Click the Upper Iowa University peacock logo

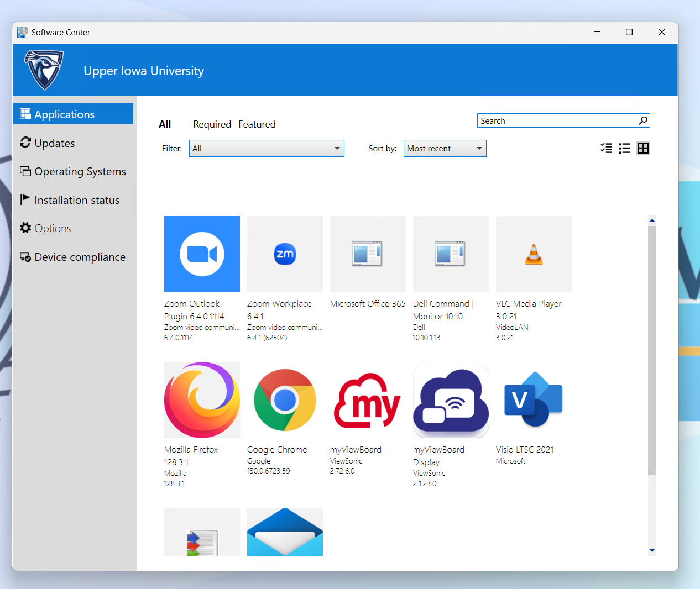point(44,70)
